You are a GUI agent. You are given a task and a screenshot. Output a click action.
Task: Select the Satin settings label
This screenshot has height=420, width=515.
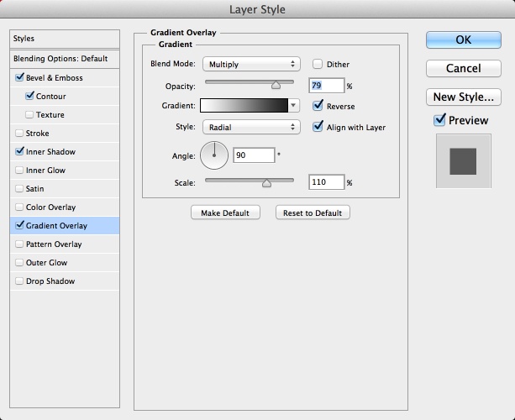[x=34, y=188]
